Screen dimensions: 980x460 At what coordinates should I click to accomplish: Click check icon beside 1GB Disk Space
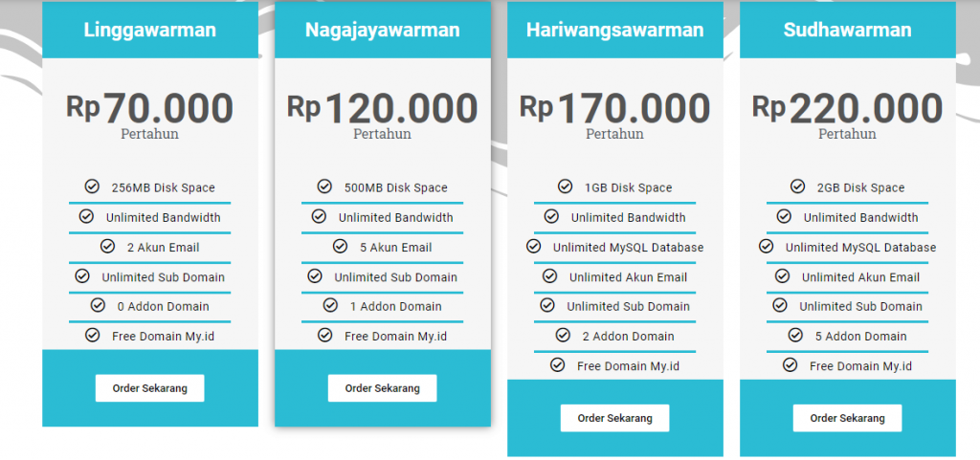coord(565,186)
